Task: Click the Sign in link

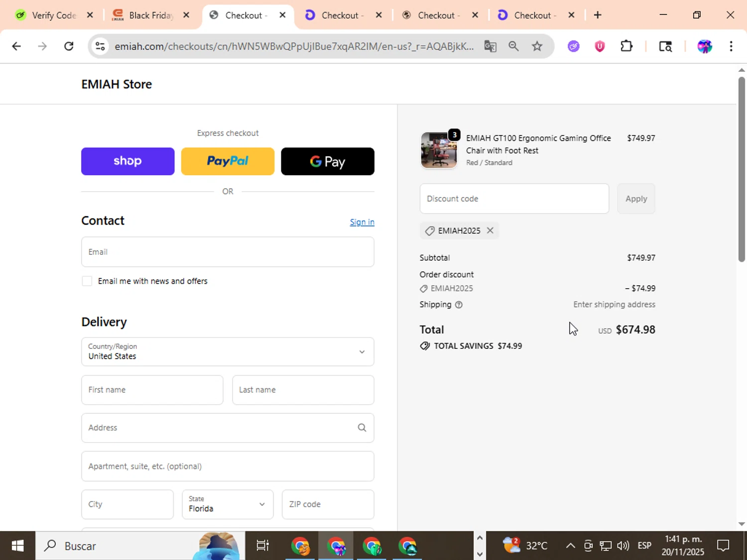Action: pyautogui.click(x=362, y=222)
